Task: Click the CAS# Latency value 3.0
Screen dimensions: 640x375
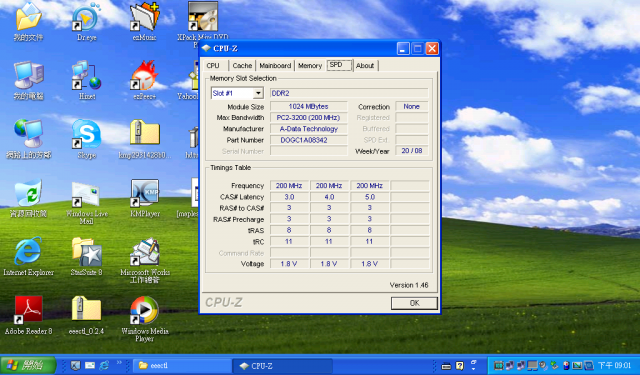Action: [289, 197]
